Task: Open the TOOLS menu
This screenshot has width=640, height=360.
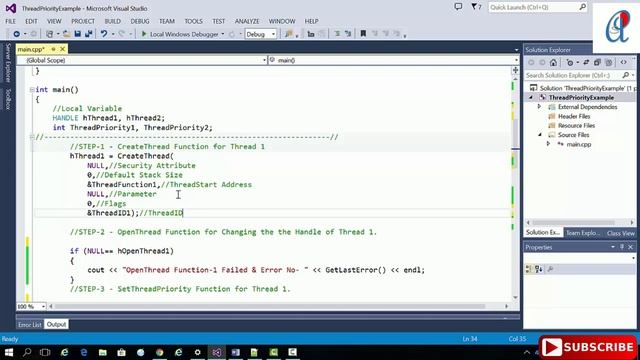Action: pos(193,21)
